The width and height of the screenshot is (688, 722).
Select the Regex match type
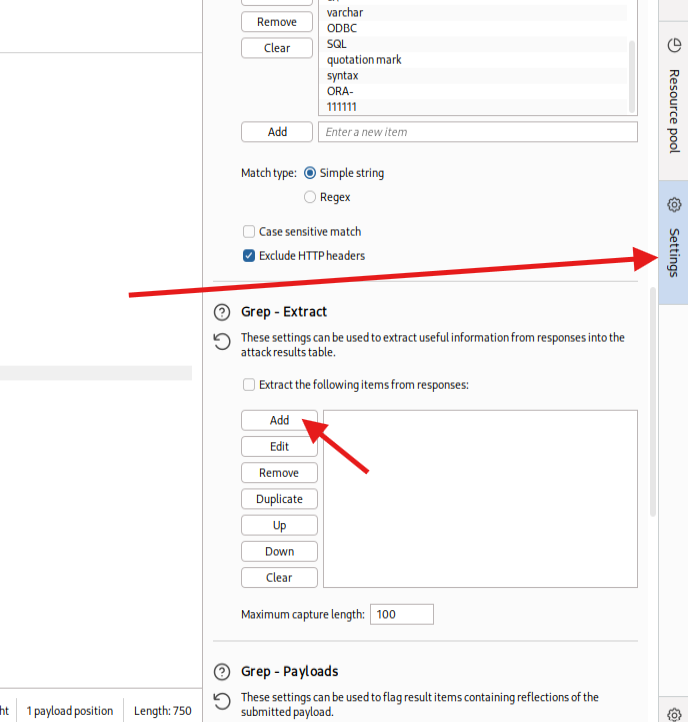click(310, 197)
